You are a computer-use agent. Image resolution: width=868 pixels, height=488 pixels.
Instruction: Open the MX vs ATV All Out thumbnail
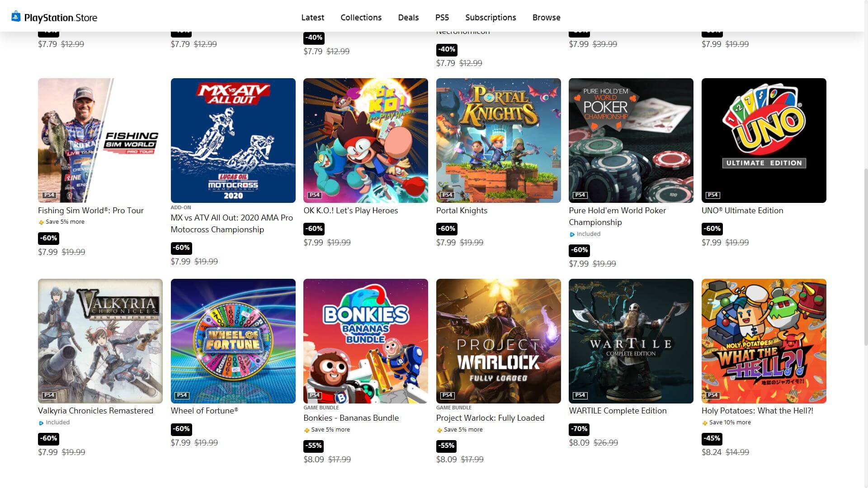pos(233,140)
